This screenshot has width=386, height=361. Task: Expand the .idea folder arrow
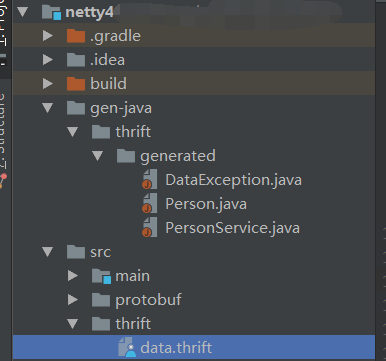point(48,60)
